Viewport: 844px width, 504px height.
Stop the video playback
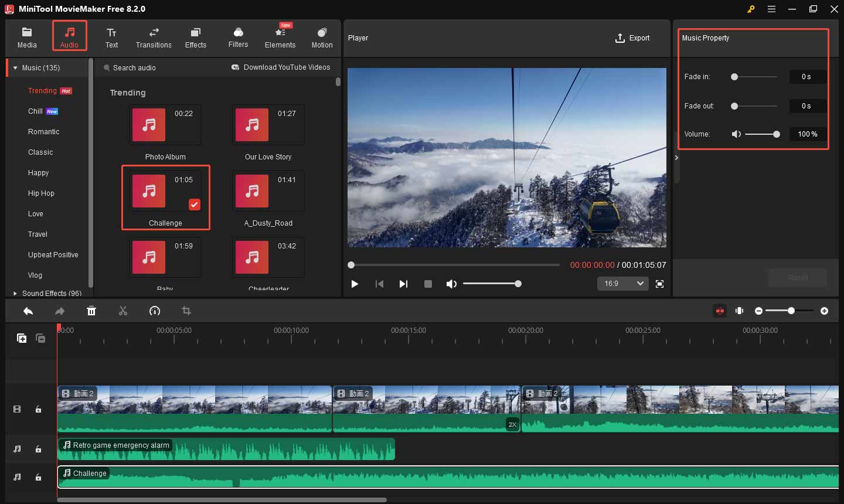click(428, 284)
